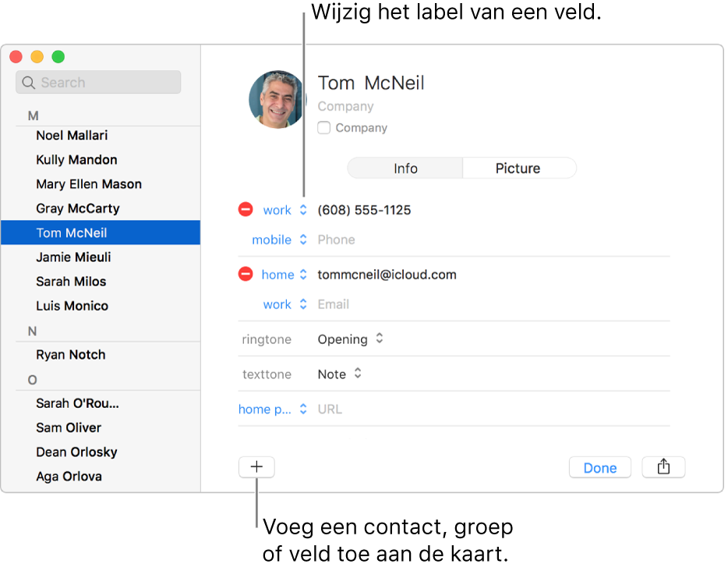This screenshot has height=571, width=728.
Task: Open the ringtone Opening popup
Action: point(351,339)
